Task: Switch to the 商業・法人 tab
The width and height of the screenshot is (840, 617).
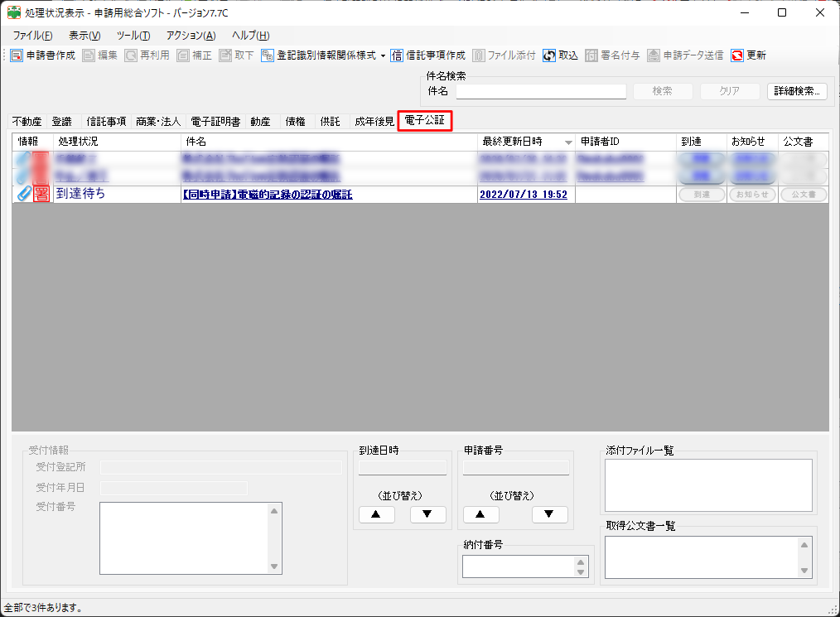Action: point(158,122)
